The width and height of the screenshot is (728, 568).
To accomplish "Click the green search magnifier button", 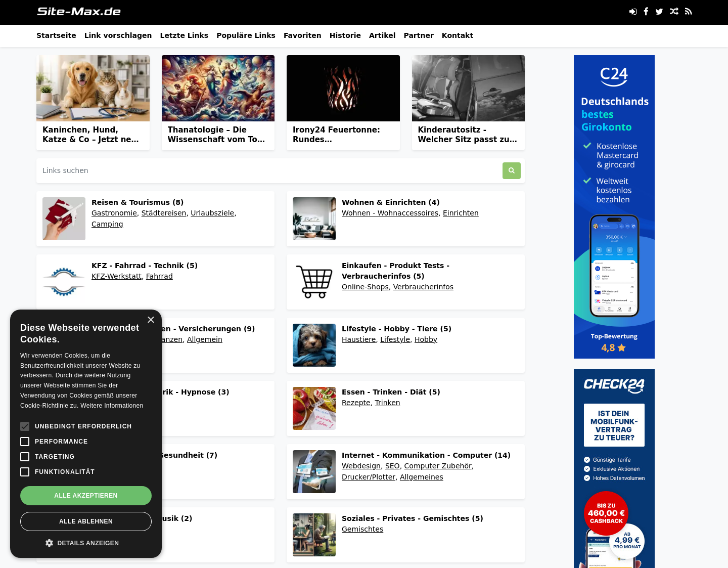I will coord(512,170).
